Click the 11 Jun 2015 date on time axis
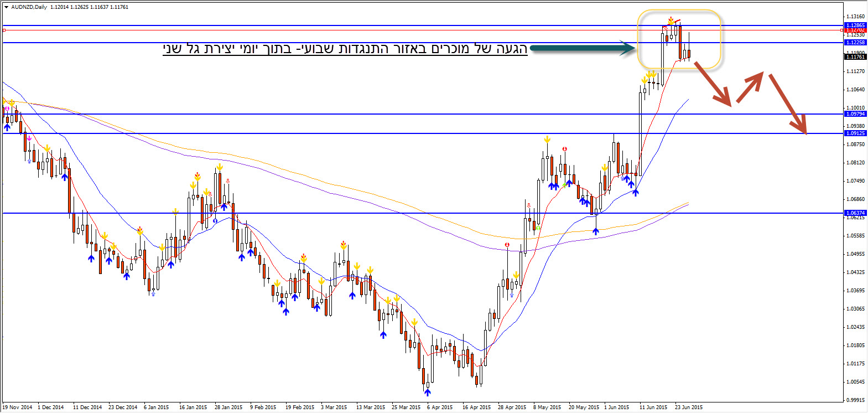868x413 pixels. click(653, 407)
